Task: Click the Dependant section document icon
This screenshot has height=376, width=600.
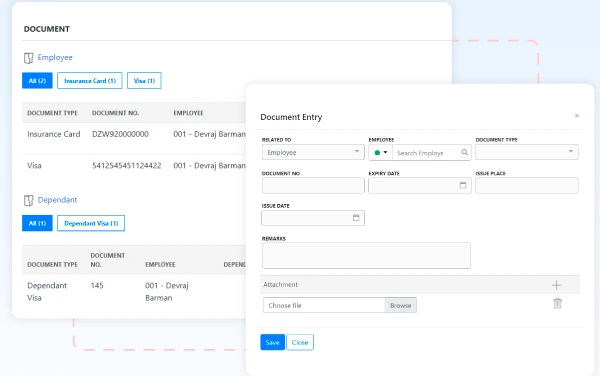Action: pyautogui.click(x=29, y=200)
